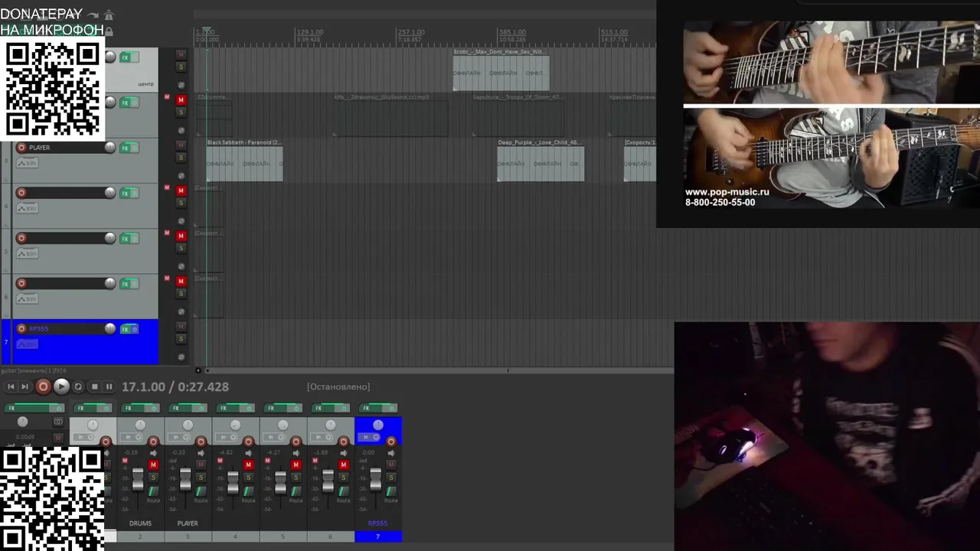
Task: Open trim envelope menu on PLAYER track
Action: 28,163
